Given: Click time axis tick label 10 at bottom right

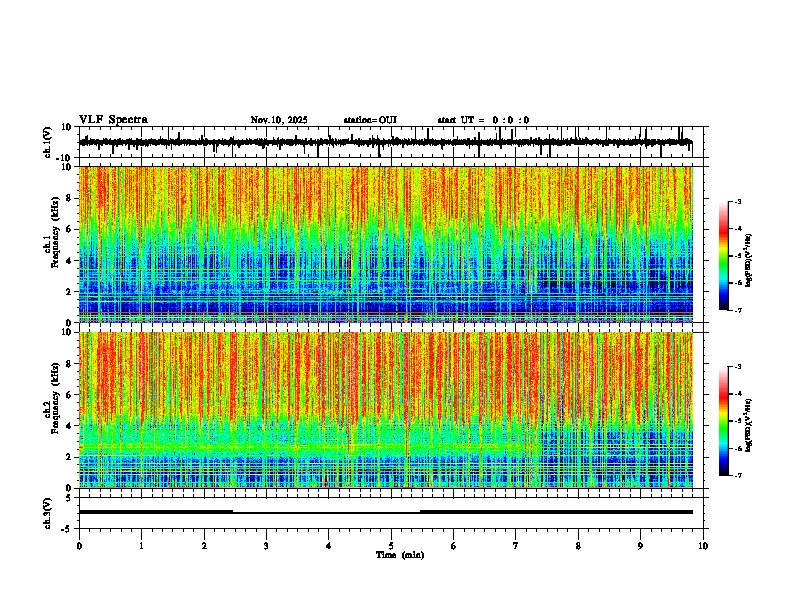Looking at the screenshot, I should (x=703, y=546).
